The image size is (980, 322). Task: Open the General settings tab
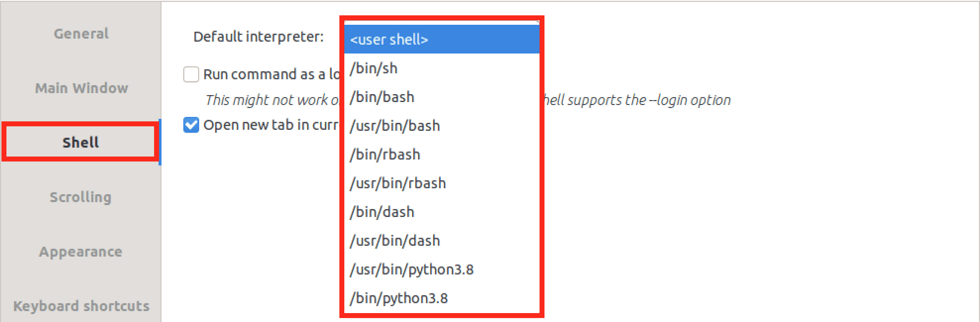click(x=81, y=34)
